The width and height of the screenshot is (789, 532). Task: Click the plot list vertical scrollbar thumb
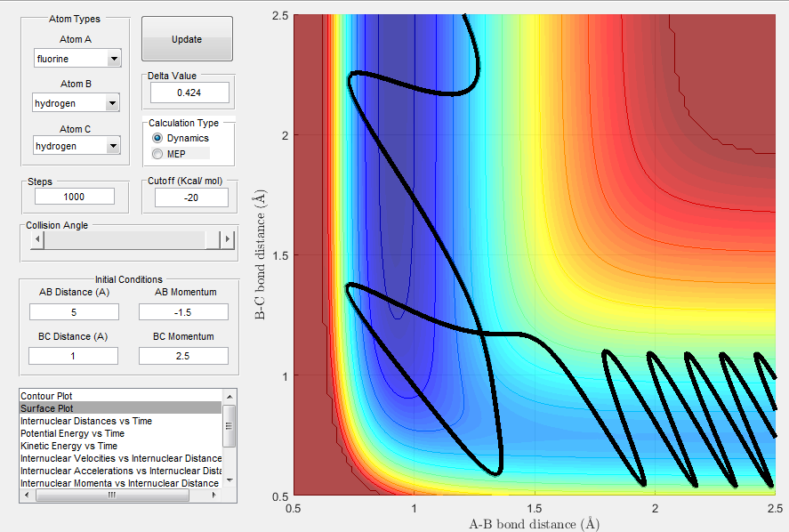229,426
